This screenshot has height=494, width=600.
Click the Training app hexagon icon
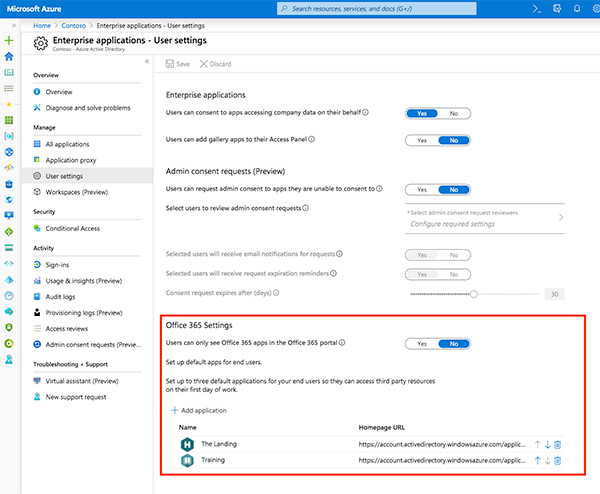pyautogui.click(x=187, y=460)
